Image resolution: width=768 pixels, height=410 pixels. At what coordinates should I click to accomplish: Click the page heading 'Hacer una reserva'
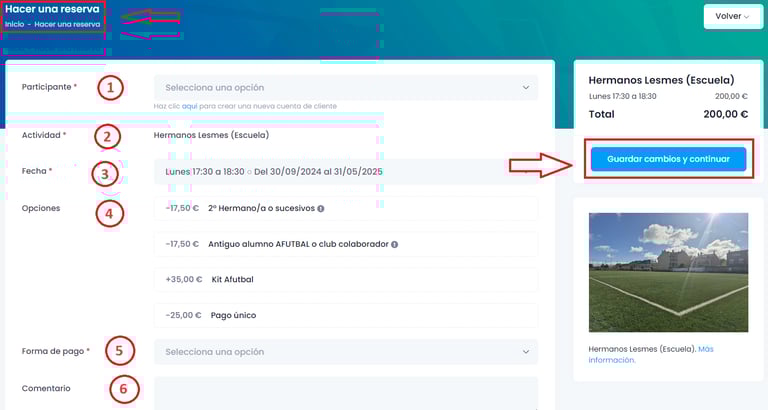52,9
